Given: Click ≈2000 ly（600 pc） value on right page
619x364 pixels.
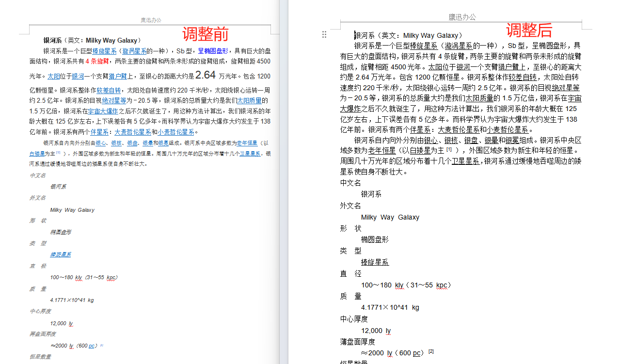Looking at the screenshot, I should pyautogui.click(x=393, y=353).
